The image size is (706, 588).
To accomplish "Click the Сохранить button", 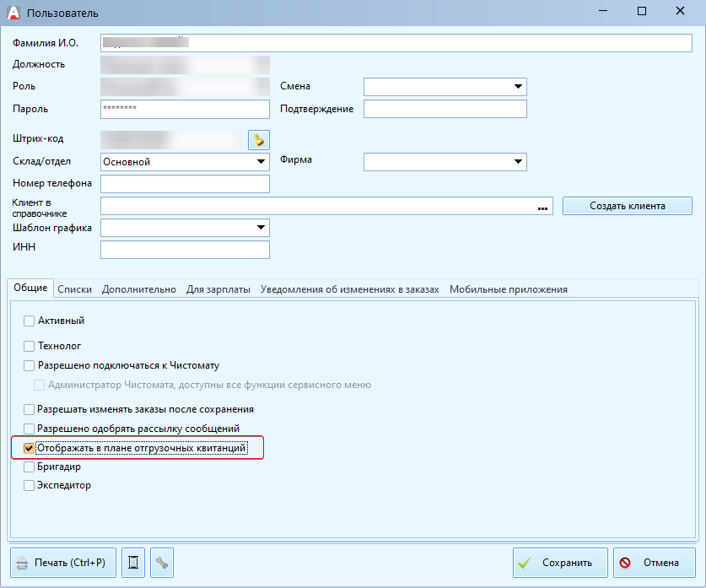I will [x=560, y=563].
